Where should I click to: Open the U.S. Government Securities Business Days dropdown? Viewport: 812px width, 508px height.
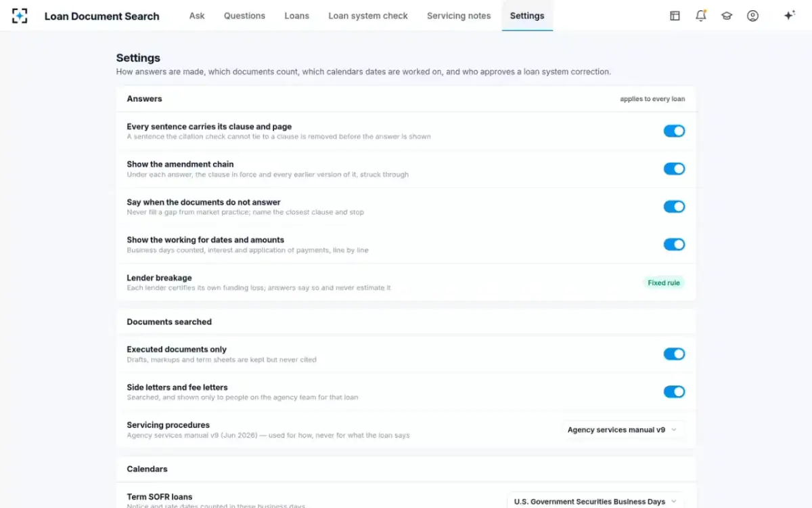pos(595,501)
